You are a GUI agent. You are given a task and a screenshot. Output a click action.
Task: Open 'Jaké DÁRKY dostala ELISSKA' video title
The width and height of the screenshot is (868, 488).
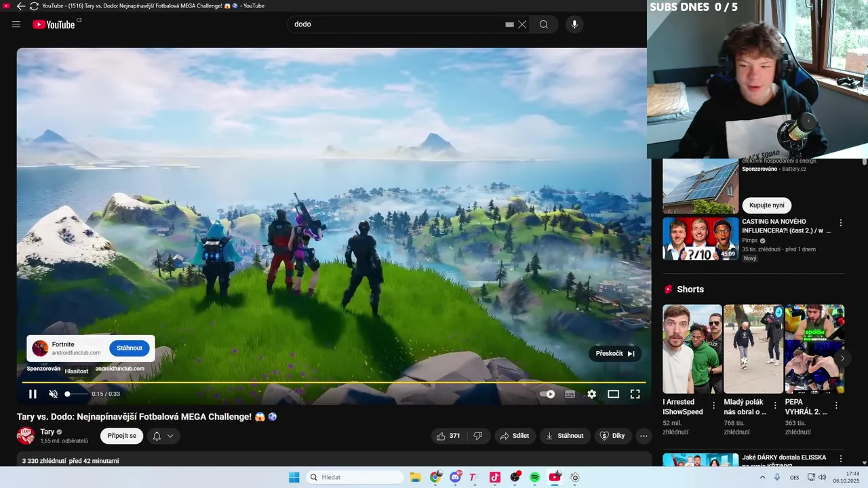click(785, 461)
